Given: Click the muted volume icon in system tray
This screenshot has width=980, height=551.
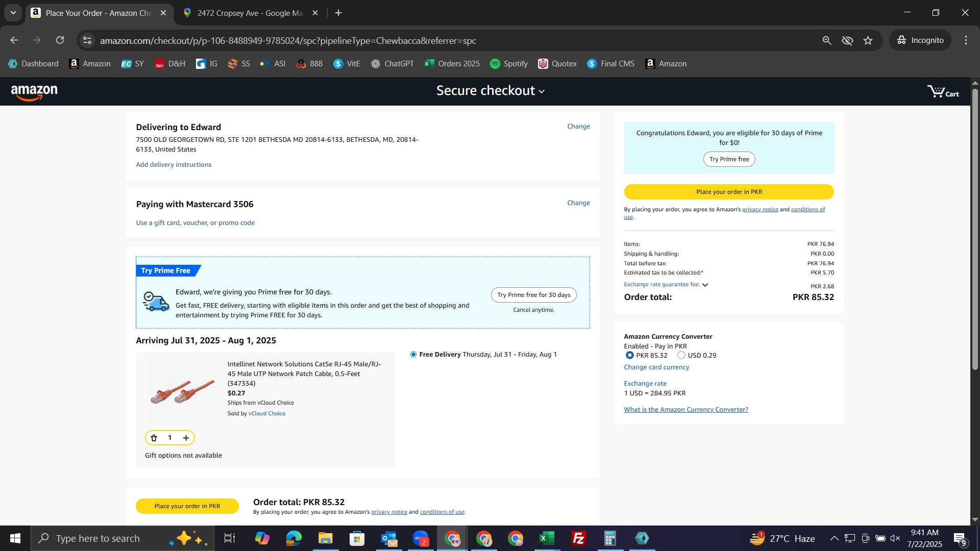Looking at the screenshot, I should pos(895,538).
